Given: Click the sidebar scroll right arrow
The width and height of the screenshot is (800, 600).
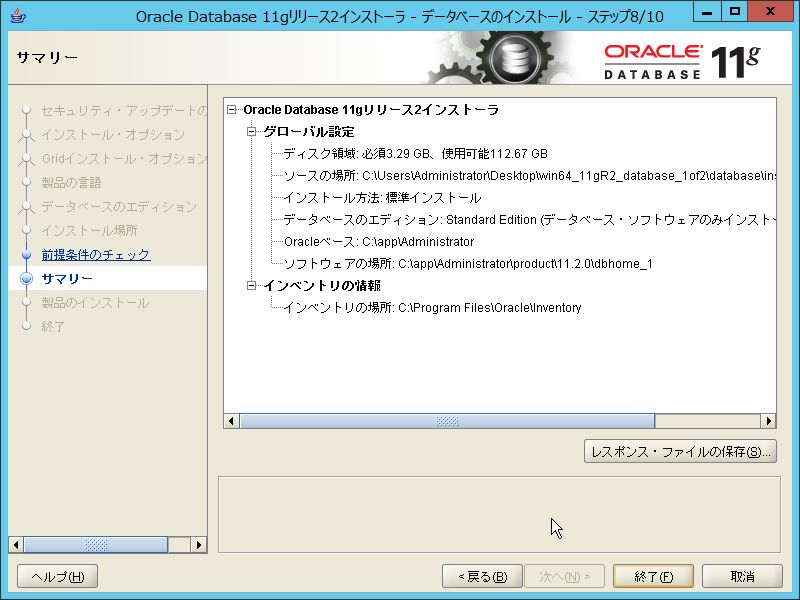Looking at the screenshot, I should coord(198,545).
